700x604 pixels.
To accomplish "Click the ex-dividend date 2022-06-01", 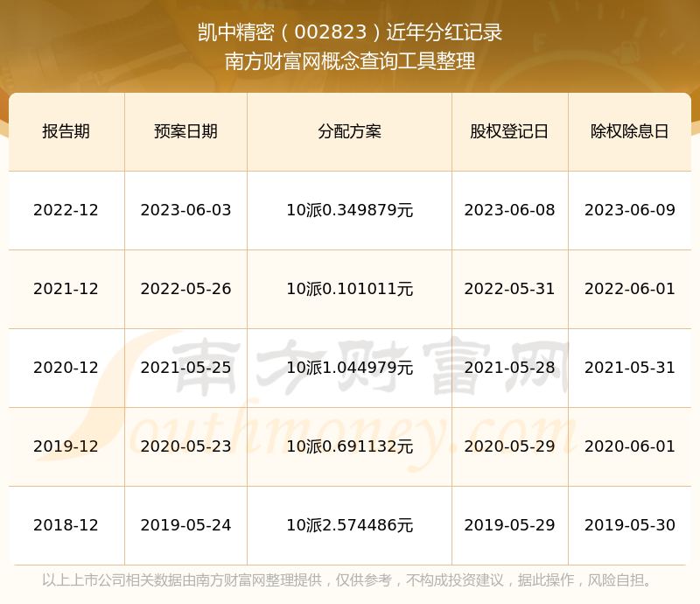I will (x=629, y=289).
